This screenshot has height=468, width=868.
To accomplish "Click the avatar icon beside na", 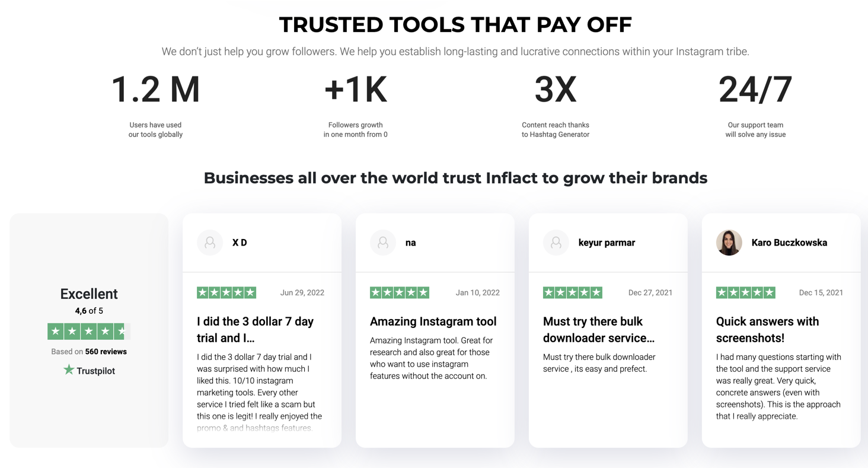I will point(383,243).
